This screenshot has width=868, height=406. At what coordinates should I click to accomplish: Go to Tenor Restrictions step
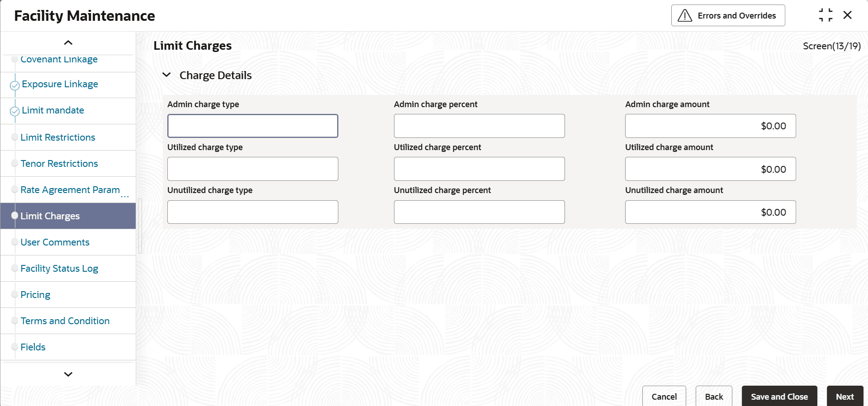[59, 164]
